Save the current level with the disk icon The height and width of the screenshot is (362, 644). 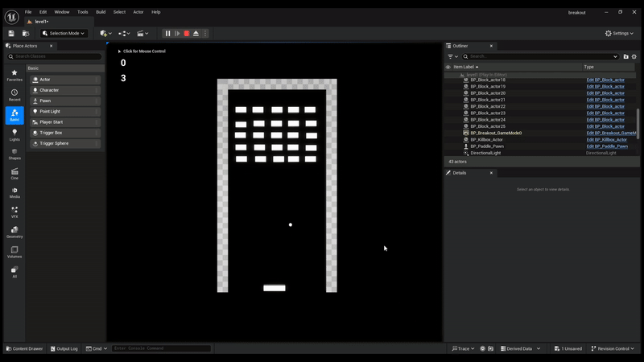click(11, 33)
